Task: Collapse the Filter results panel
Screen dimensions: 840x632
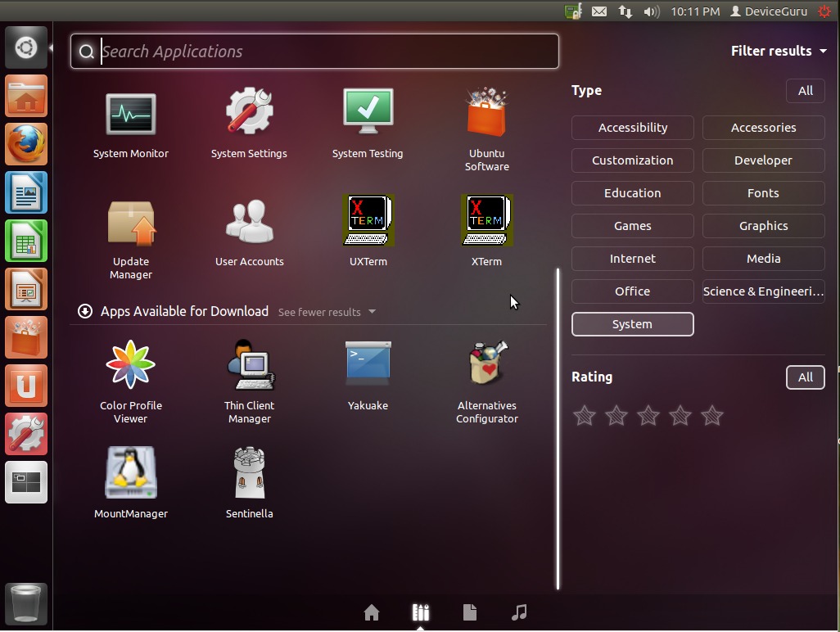Action: (x=779, y=51)
